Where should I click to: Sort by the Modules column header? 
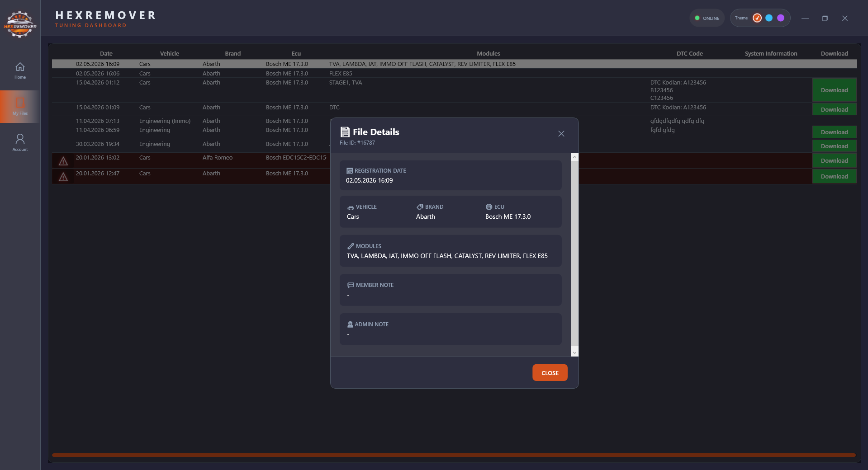pos(489,53)
